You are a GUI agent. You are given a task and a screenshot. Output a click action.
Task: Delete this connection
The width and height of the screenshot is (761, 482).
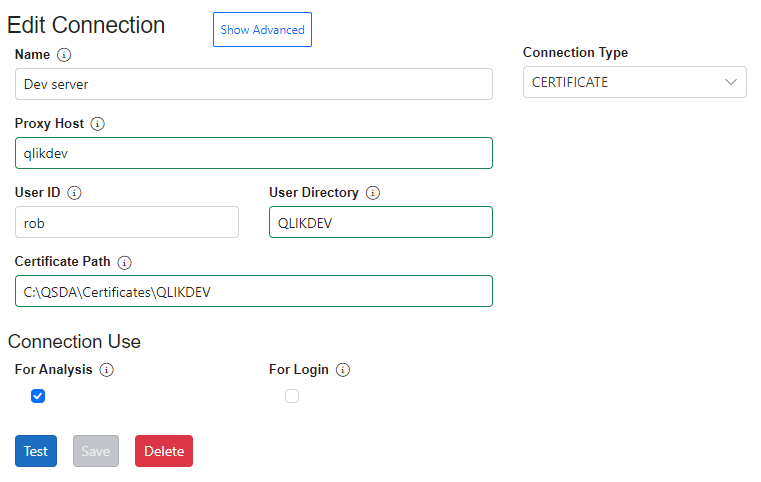[x=164, y=451]
